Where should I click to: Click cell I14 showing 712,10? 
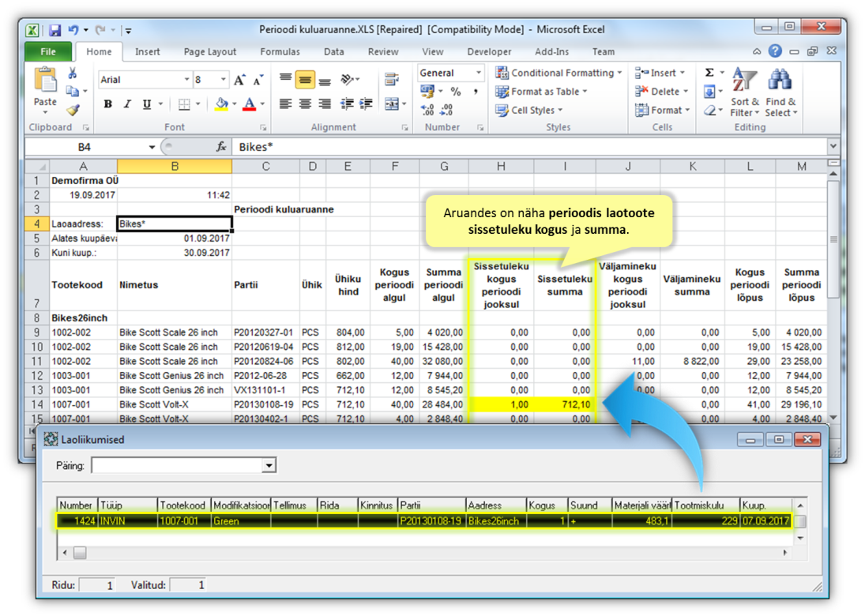(x=564, y=404)
